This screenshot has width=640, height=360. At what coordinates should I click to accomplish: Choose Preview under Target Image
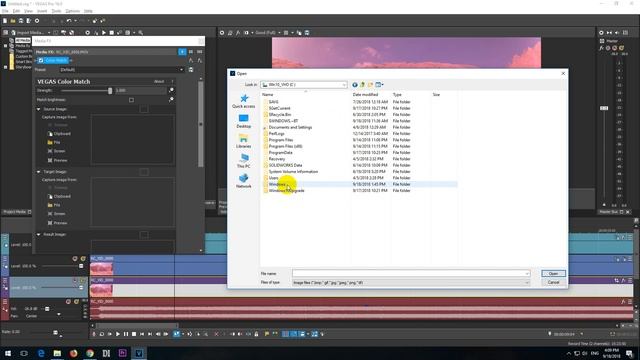click(x=58, y=223)
